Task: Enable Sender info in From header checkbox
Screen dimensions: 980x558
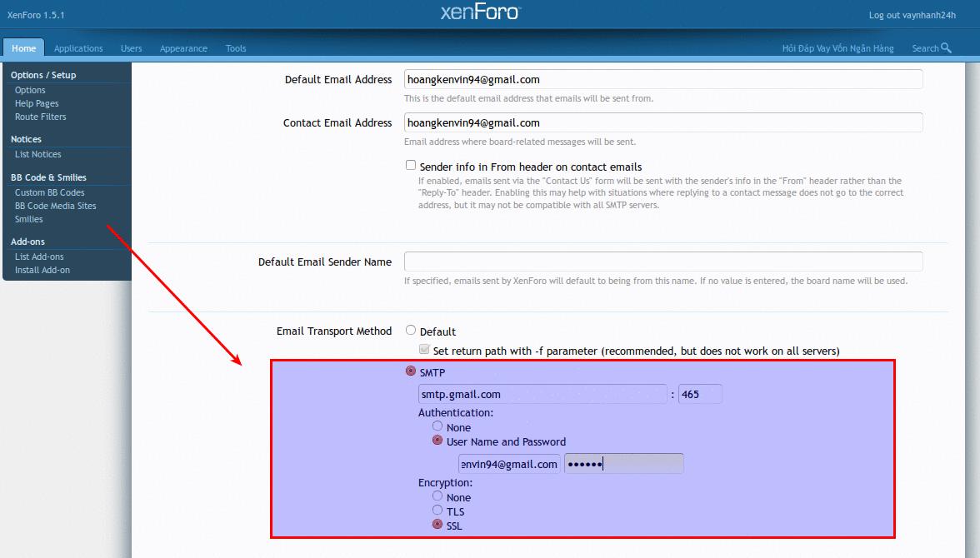Action: click(x=411, y=165)
